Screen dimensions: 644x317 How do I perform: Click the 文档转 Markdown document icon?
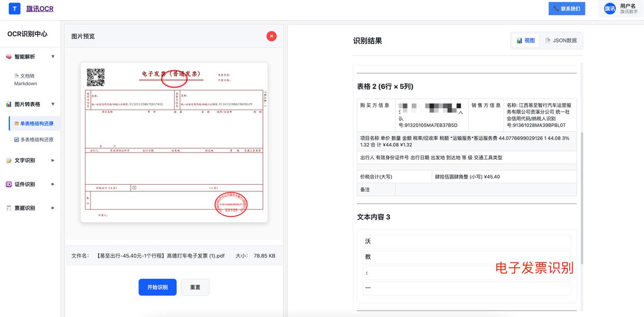pos(17,76)
